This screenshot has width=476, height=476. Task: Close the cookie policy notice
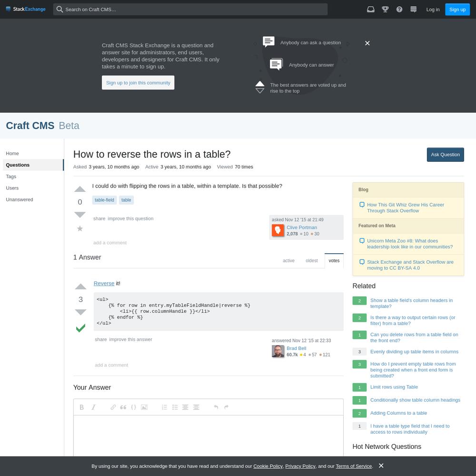[381, 466]
